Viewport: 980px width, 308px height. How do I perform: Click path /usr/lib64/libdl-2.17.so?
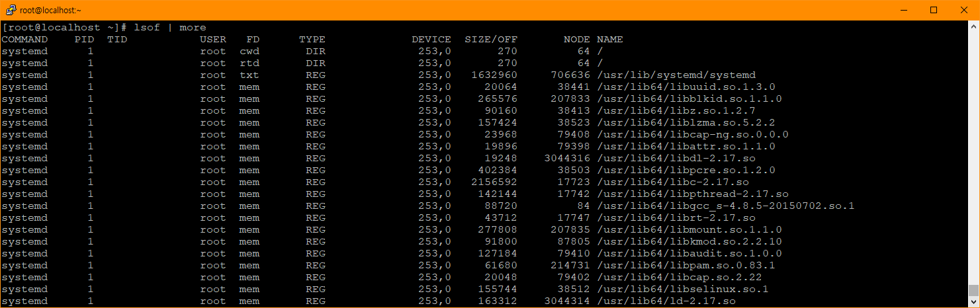(x=676, y=158)
